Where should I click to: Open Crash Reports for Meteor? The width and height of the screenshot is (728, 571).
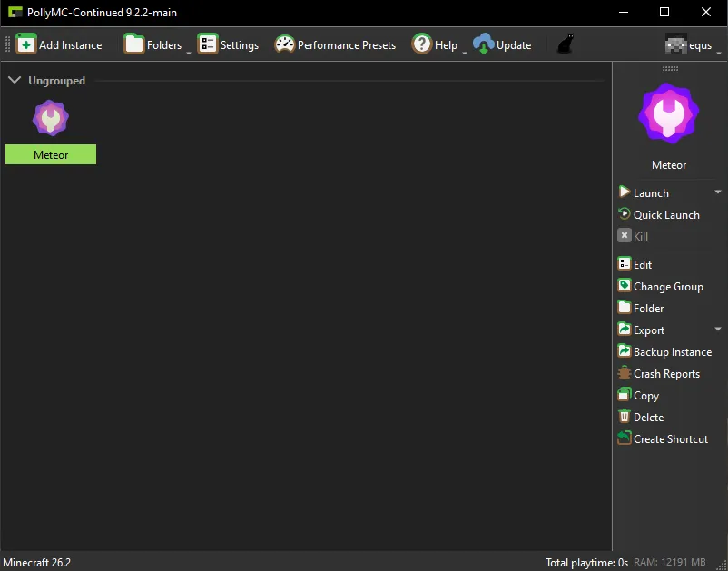(659, 374)
